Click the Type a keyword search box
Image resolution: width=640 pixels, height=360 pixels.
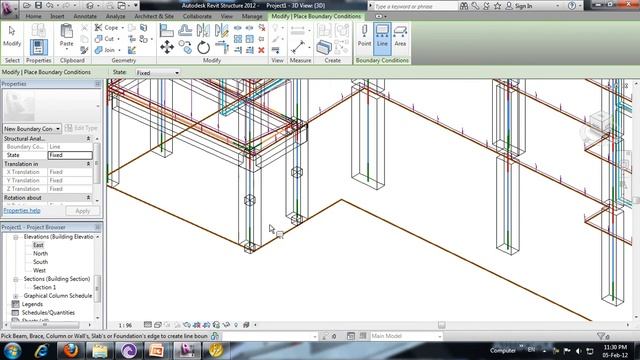tap(416, 6)
